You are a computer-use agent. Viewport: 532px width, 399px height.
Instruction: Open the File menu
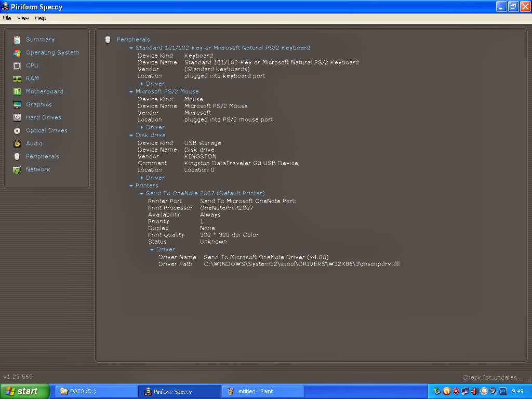[7, 18]
